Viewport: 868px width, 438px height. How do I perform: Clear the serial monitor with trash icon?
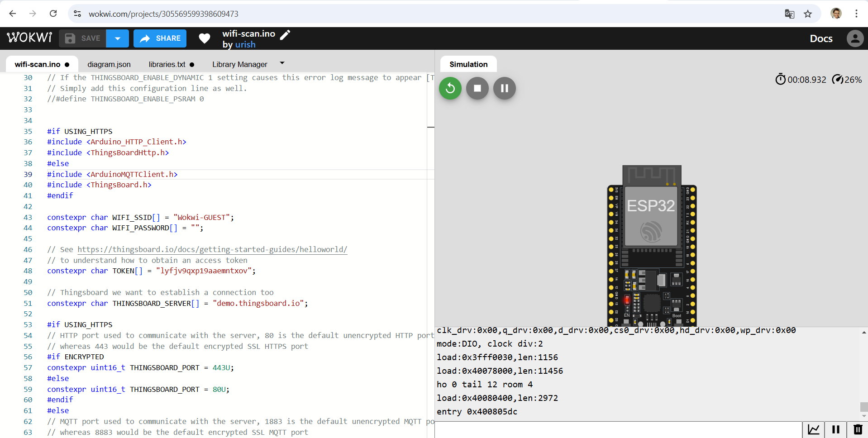coord(858,429)
